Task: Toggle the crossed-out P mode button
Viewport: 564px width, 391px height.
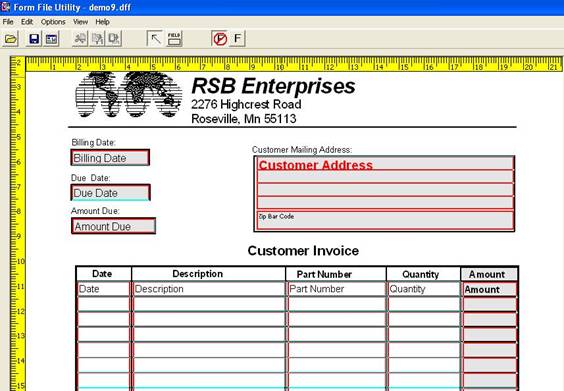Action: (220, 38)
